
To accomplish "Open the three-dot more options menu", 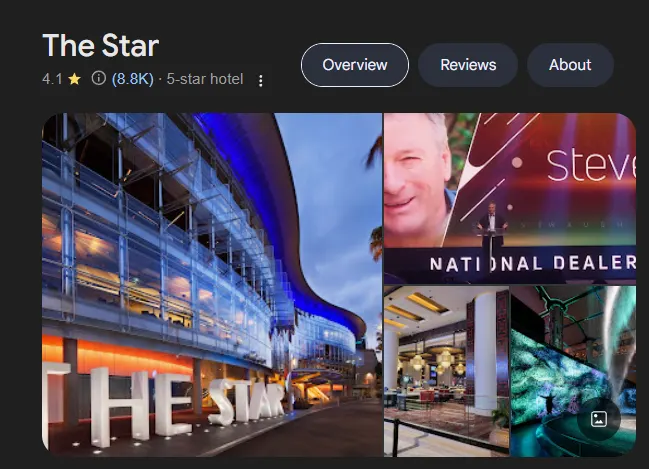I will point(260,81).
